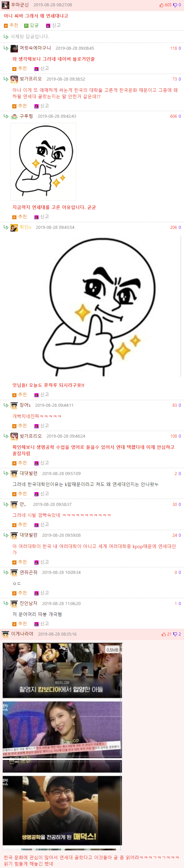This screenshot has height=868, width=184.
Task: Open 머릿속에마구니's username link
Action: 35,48
